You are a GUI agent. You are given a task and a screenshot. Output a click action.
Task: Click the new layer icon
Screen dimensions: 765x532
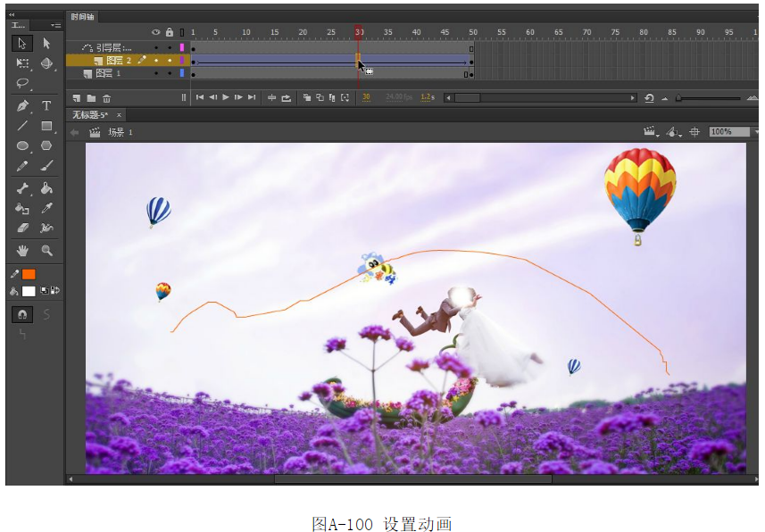[x=78, y=98]
